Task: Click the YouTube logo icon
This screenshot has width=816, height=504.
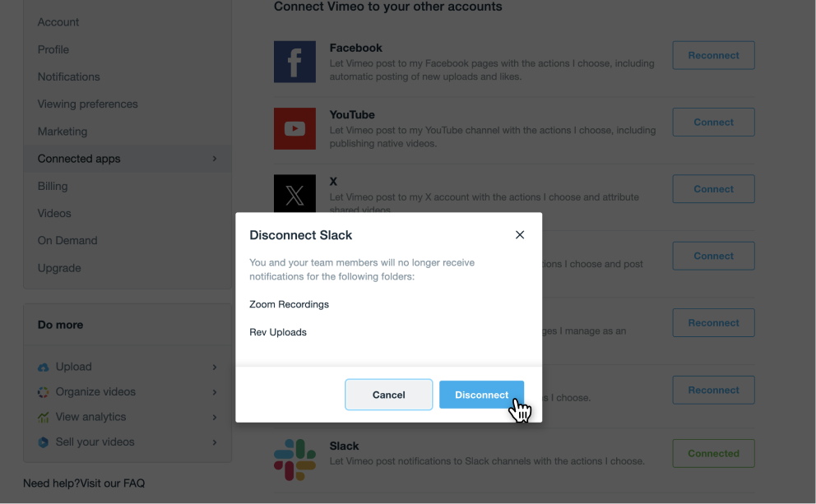Action: coord(294,128)
